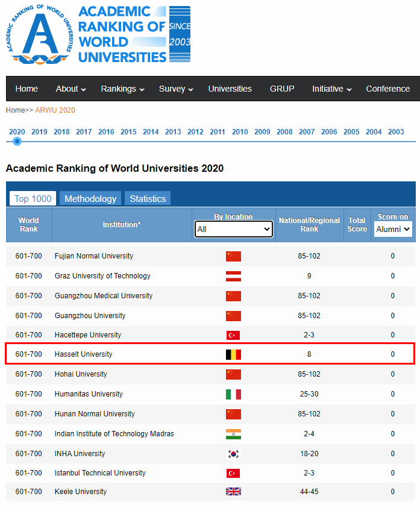Click national rank 18-20 for INHA University

pos(309,454)
